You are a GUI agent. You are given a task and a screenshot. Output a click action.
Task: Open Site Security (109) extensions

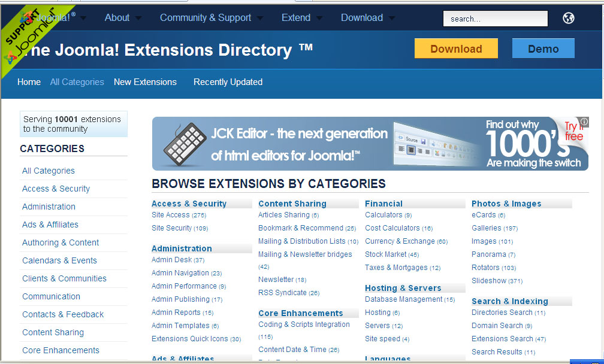(x=180, y=228)
